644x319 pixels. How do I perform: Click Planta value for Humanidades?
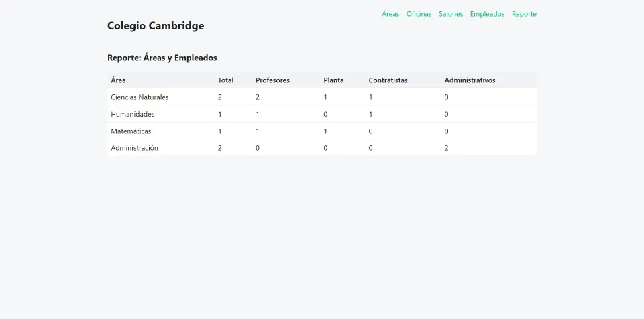[x=325, y=114]
